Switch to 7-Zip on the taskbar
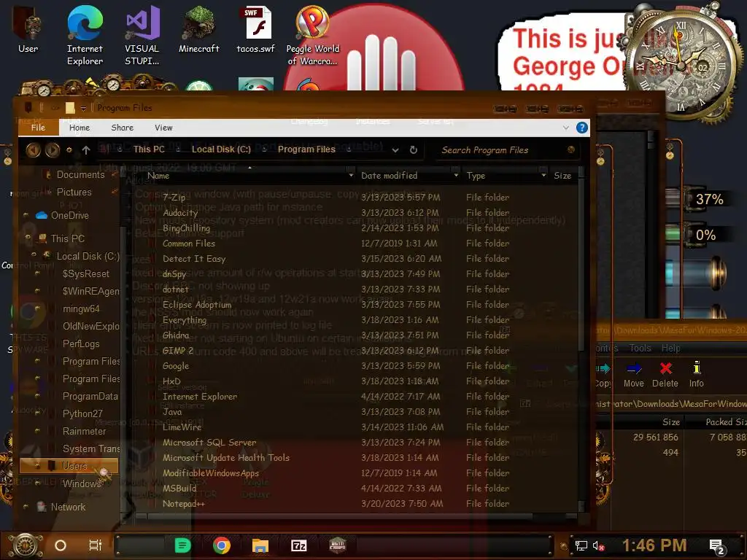The height and width of the screenshot is (560, 747). 298,545
